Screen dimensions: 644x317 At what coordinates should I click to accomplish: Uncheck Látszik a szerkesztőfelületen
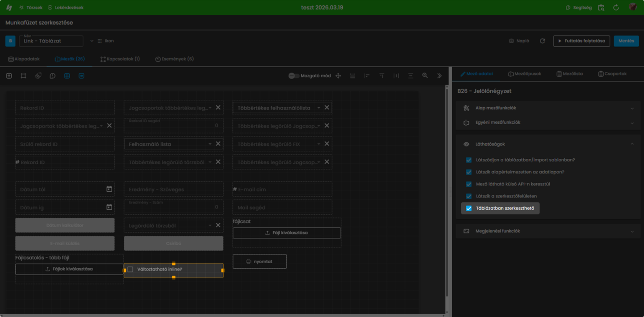[x=469, y=196]
